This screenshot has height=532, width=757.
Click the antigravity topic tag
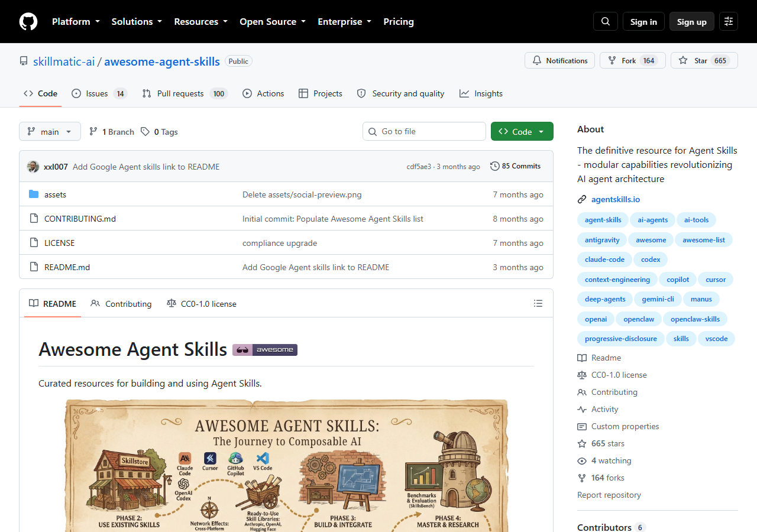pyautogui.click(x=602, y=240)
